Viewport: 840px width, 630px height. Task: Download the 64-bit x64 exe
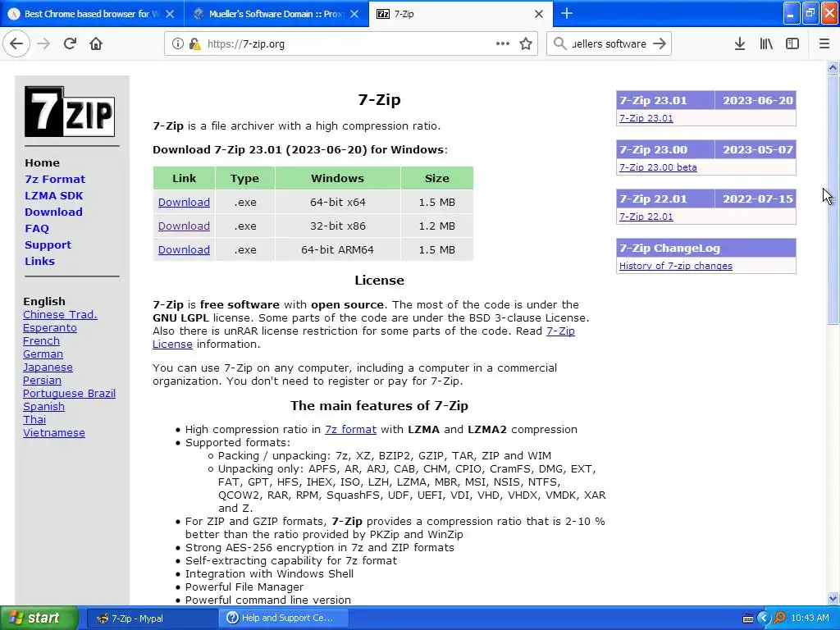pyautogui.click(x=184, y=203)
